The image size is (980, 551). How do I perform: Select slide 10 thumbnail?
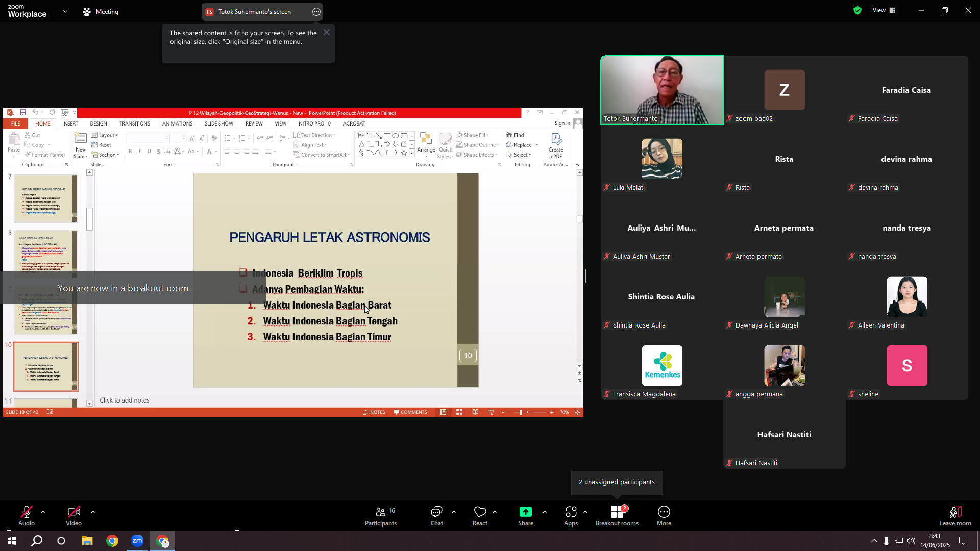click(45, 366)
